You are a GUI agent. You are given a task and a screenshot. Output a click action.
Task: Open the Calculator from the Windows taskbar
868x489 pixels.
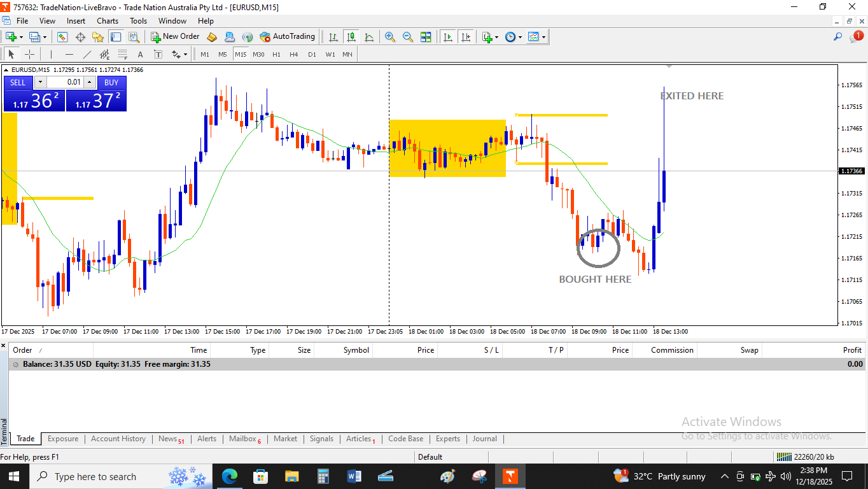click(x=323, y=476)
